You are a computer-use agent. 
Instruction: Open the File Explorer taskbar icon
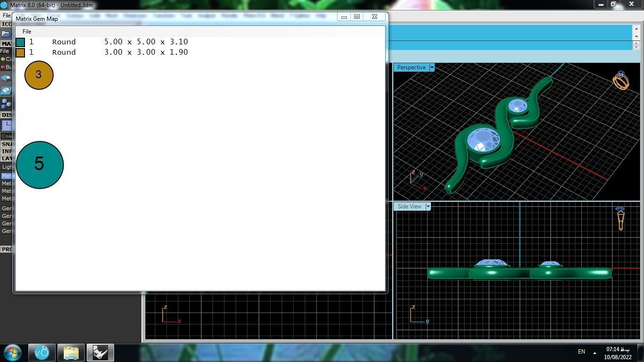(x=71, y=353)
